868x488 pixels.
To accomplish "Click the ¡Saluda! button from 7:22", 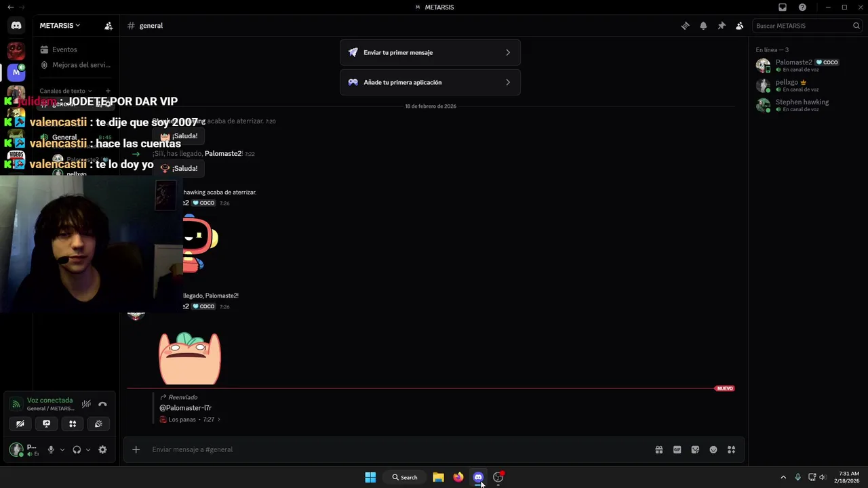I will (x=179, y=168).
